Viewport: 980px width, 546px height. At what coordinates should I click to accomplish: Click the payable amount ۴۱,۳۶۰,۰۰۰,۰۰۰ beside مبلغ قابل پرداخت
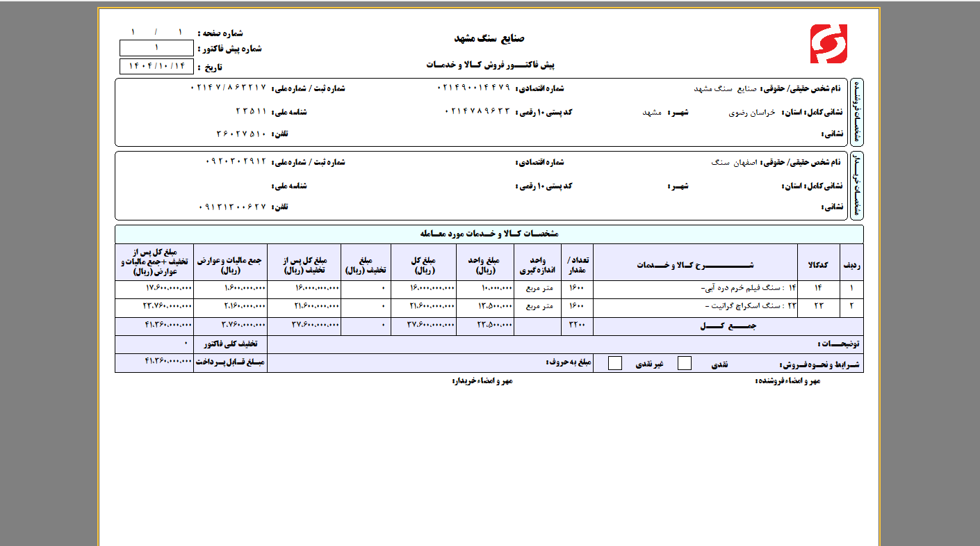click(x=168, y=361)
